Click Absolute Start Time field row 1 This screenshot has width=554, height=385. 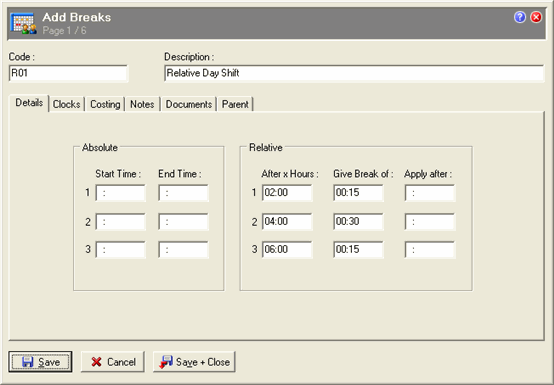click(x=120, y=193)
